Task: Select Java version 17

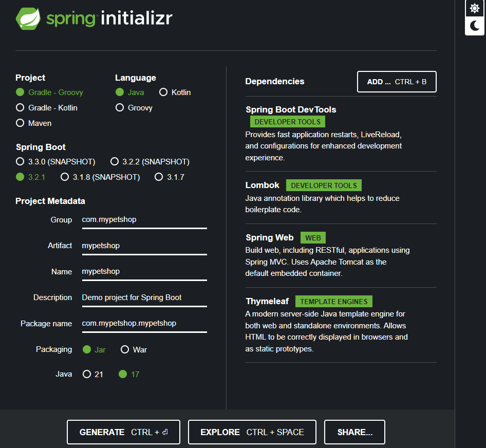Action: pos(129,374)
